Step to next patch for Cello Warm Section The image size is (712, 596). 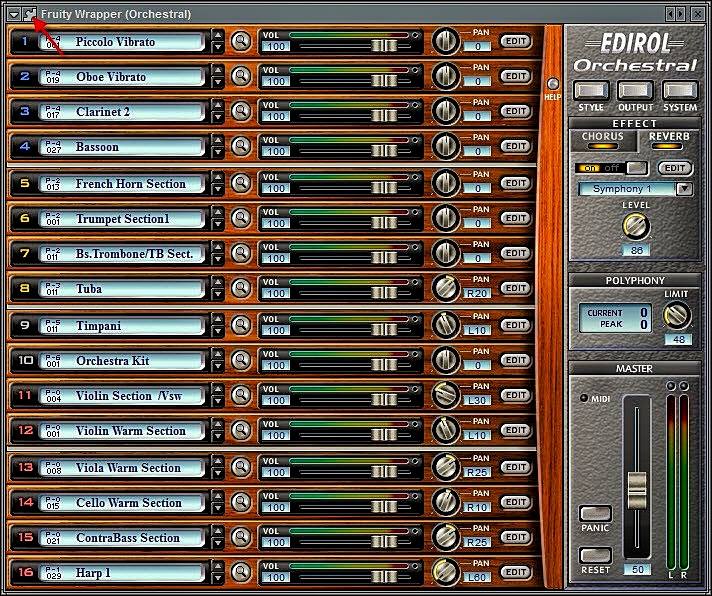218,508
